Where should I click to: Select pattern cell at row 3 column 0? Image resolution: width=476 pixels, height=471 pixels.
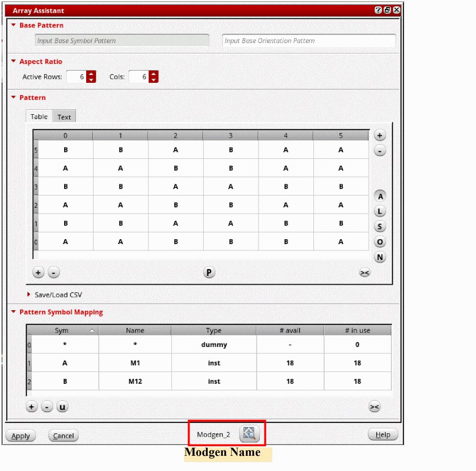tap(66, 187)
